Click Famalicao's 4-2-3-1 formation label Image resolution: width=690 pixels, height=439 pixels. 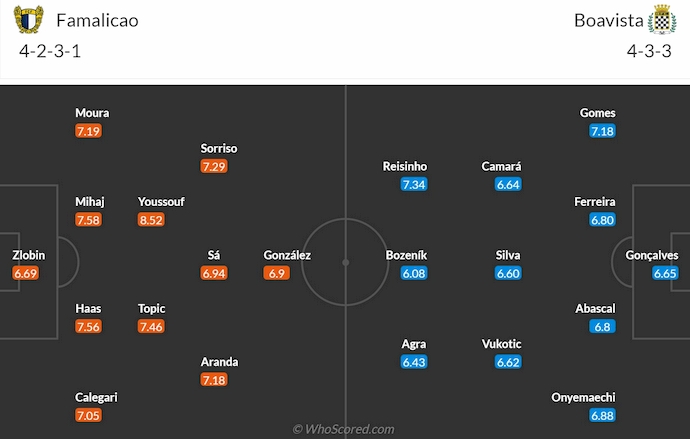[49, 50]
